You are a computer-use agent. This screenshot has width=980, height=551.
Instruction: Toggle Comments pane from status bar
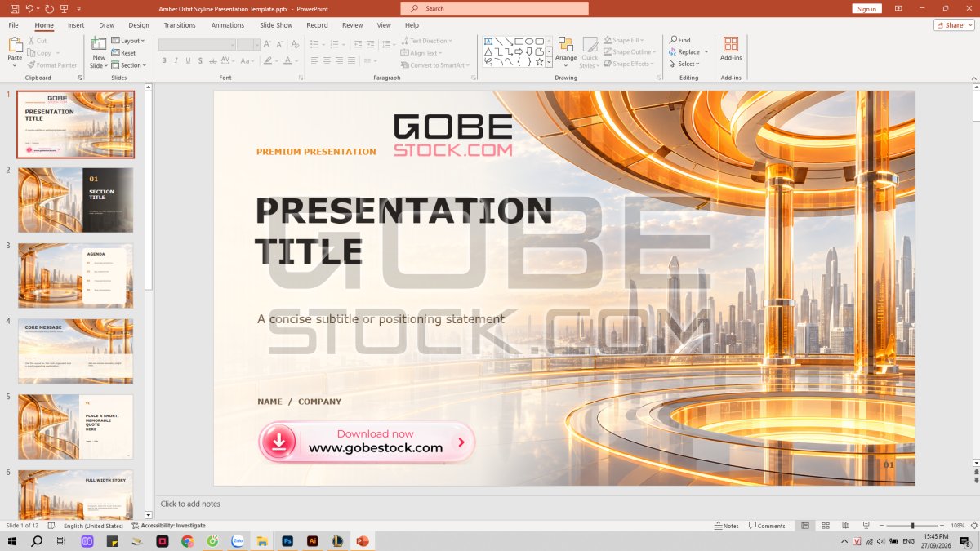(x=768, y=526)
